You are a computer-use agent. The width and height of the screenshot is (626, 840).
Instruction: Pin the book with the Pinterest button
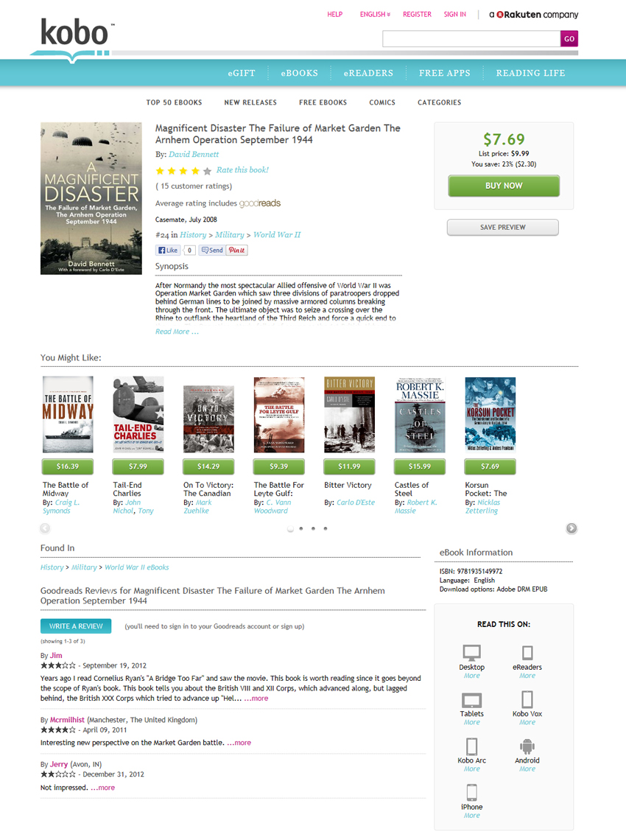(x=237, y=251)
